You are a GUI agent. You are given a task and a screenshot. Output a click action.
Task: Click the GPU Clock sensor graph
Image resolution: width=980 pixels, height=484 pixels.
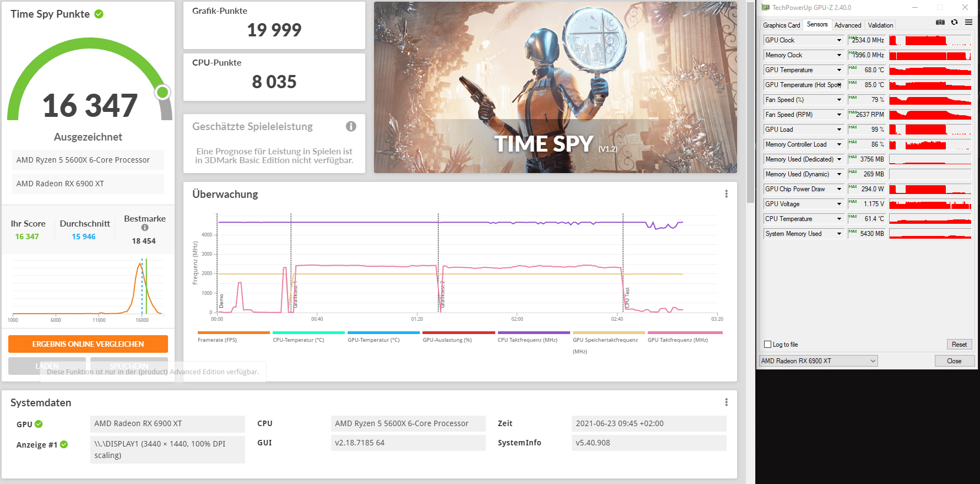coord(930,40)
